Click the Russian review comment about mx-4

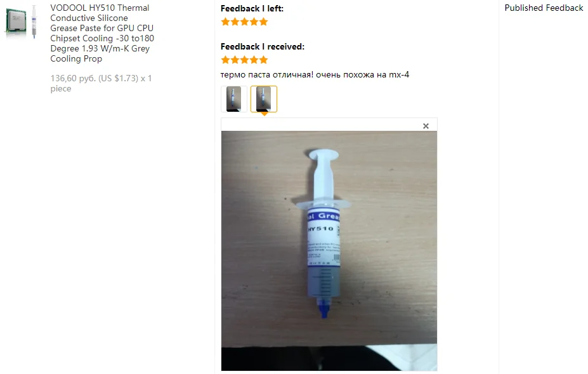(x=315, y=75)
